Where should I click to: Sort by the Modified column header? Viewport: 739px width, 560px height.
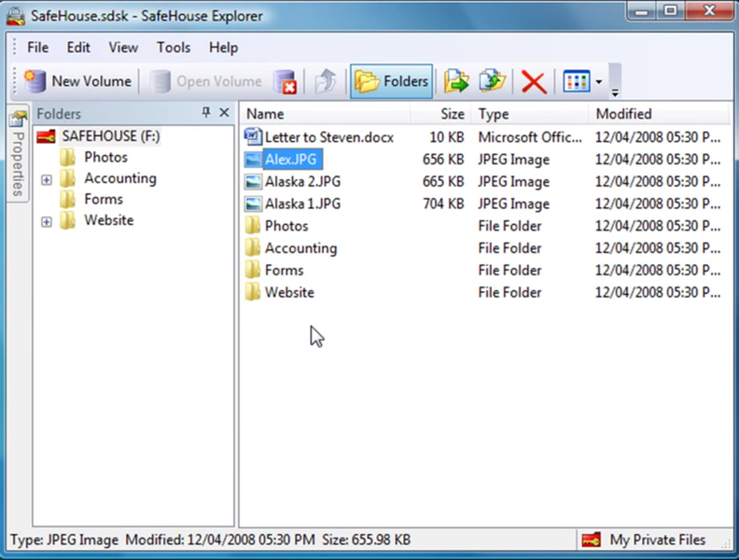(659, 114)
